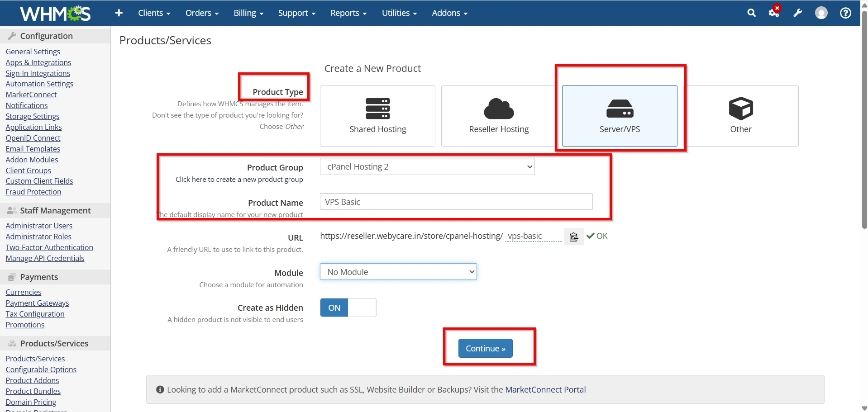Open the help question mark icon
Viewport: 868px width, 412px height.
[x=845, y=13]
